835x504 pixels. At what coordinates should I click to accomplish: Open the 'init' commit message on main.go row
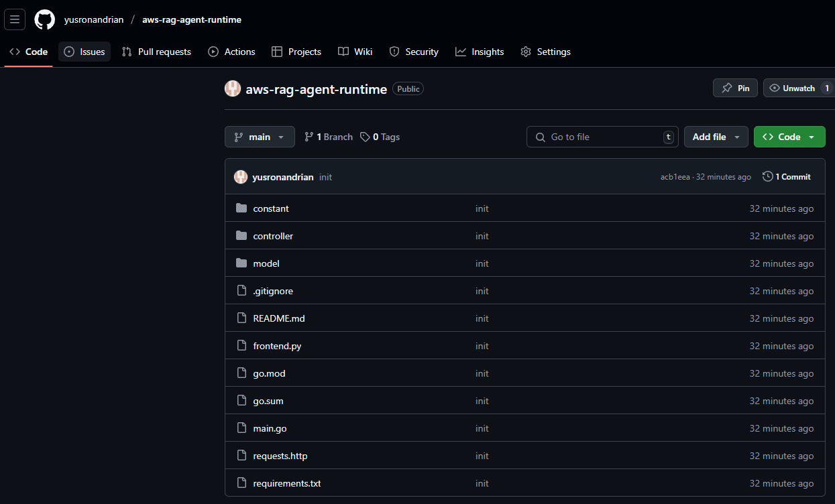[x=482, y=428]
